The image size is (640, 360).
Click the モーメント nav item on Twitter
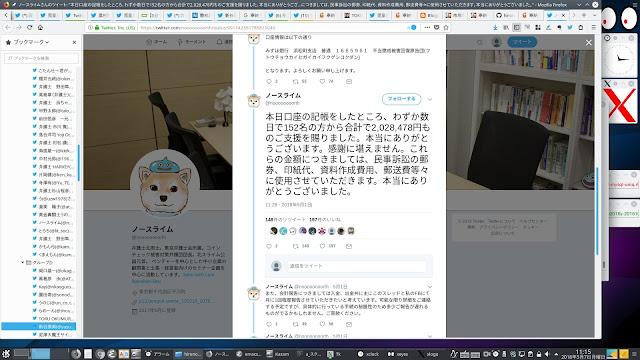point(192,42)
